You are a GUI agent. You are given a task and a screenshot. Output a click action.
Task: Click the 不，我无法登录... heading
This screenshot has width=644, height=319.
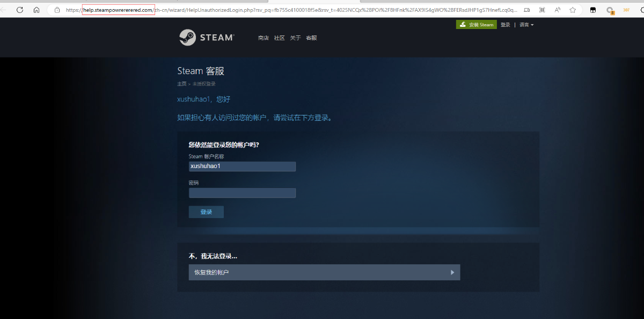click(213, 256)
